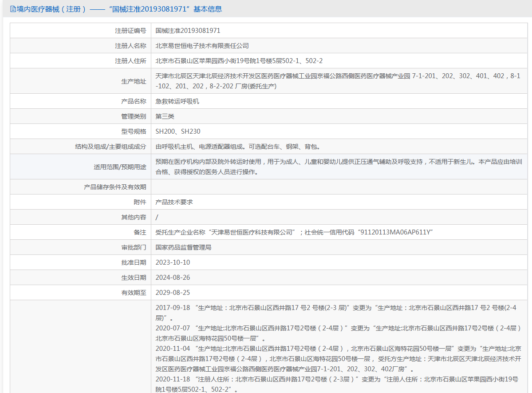The image size is (532, 393).
Task: Click the structure composition text 由呼吸机主机
Action: point(237,147)
